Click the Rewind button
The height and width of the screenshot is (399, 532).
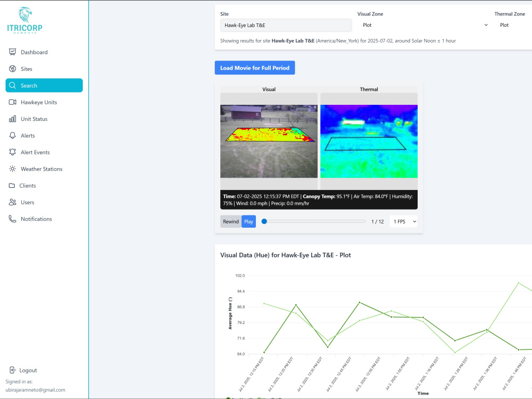(231, 221)
